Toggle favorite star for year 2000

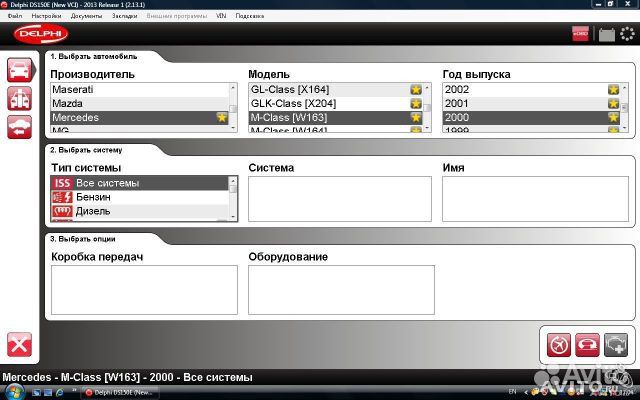coord(613,118)
